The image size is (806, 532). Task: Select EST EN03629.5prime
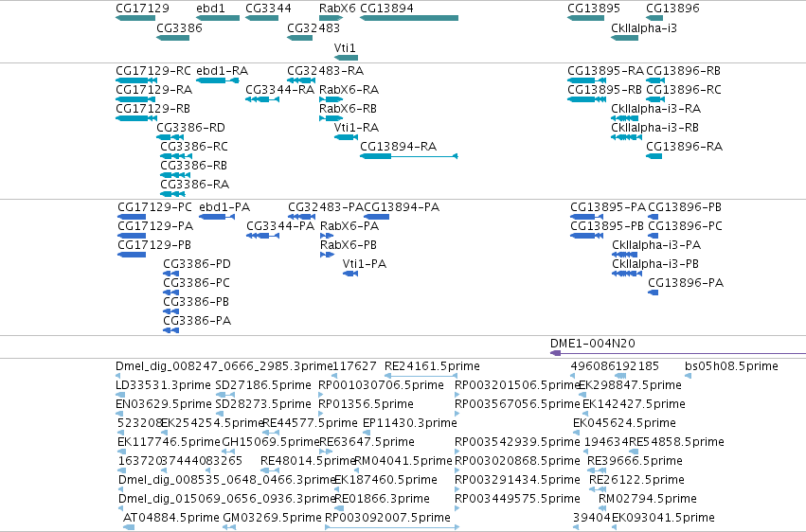120,414
